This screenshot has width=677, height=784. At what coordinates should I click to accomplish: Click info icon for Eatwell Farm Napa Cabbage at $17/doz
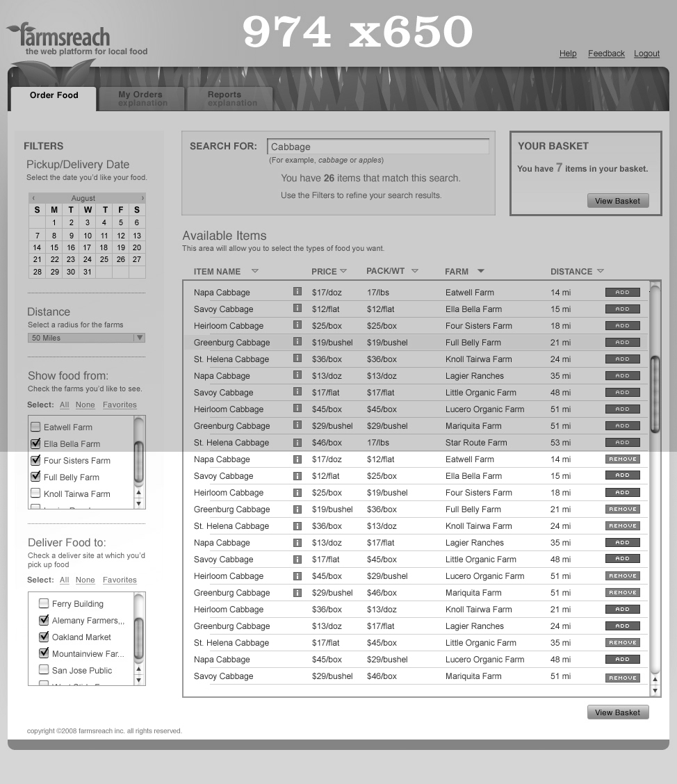click(297, 292)
